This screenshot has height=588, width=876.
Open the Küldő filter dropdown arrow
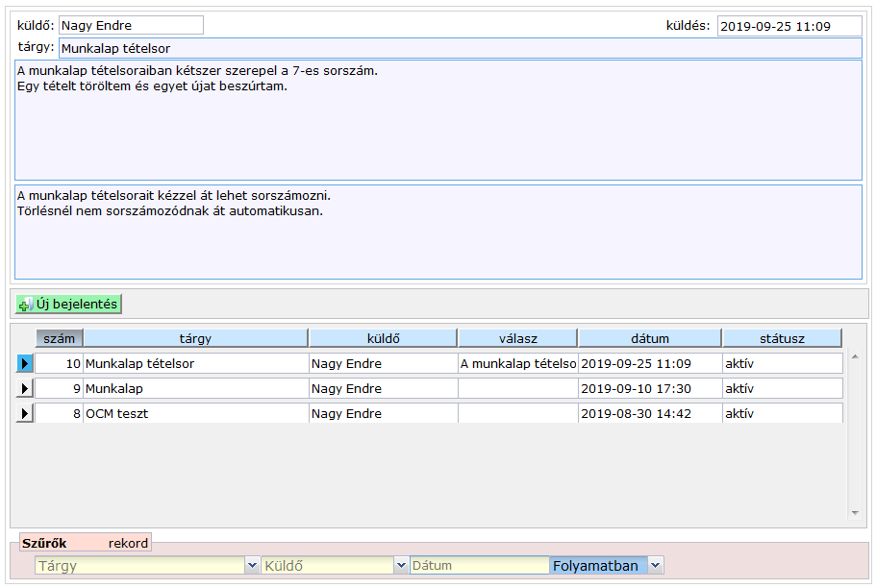point(401,566)
